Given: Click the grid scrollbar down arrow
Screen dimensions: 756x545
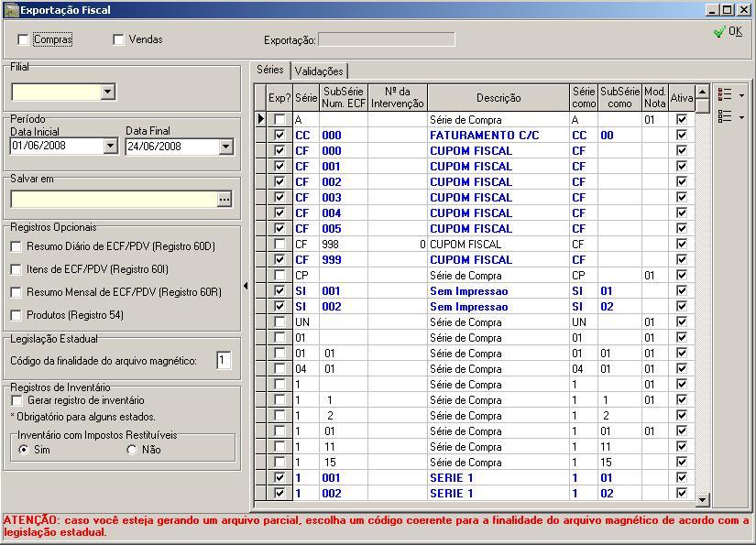Looking at the screenshot, I should (x=703, y=499).
